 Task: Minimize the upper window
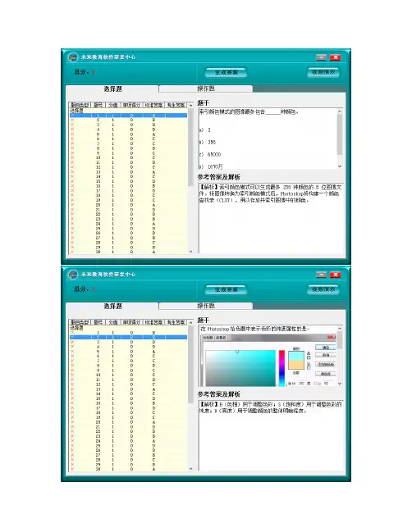coord(322,57)
